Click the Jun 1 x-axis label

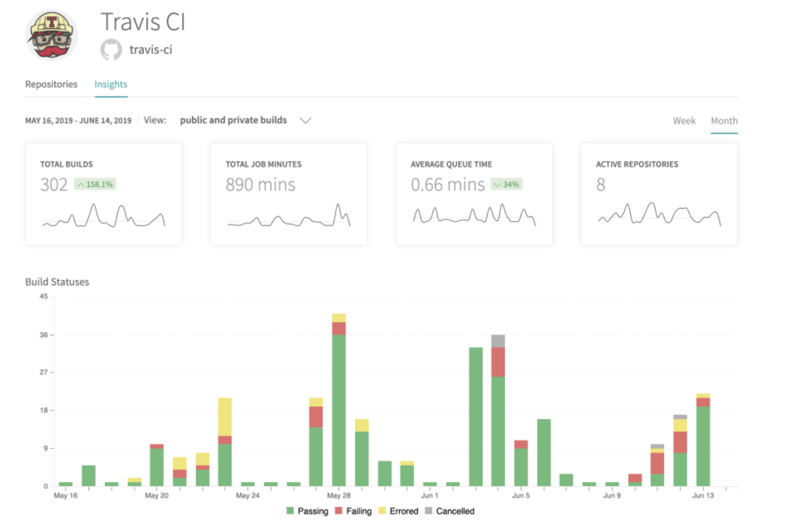pos(430,495)
